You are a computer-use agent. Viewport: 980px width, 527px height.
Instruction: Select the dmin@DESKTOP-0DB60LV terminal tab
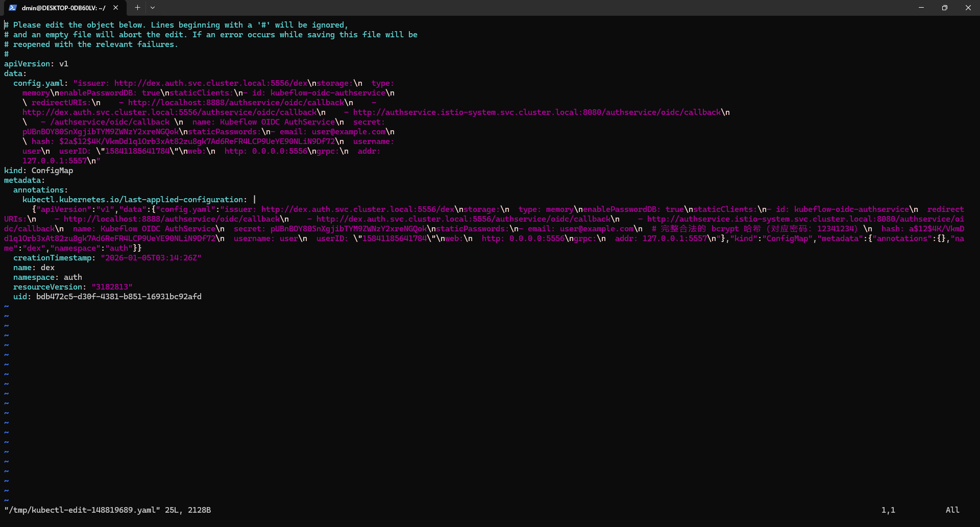64,8
